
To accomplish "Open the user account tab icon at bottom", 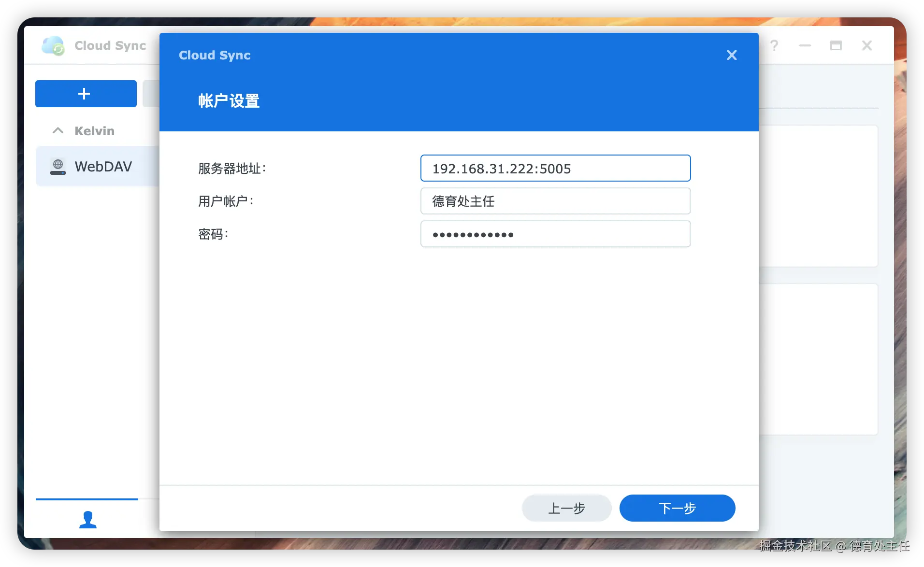I will [x=87, y=519].
